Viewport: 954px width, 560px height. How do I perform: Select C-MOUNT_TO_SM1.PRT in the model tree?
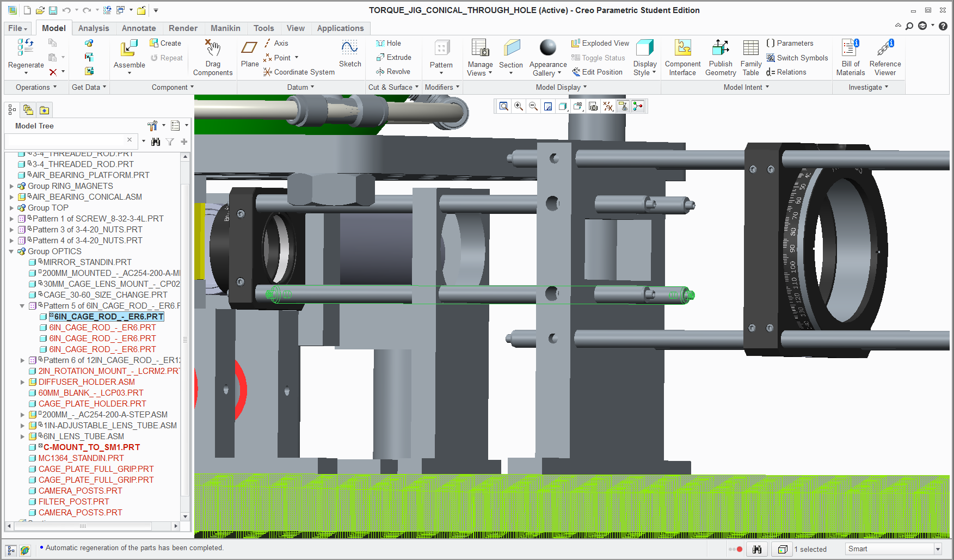coord(91,447)
